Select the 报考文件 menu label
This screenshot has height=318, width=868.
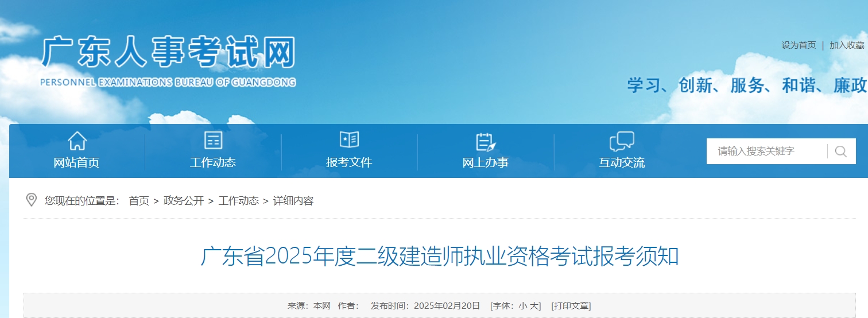coord(349,162)
